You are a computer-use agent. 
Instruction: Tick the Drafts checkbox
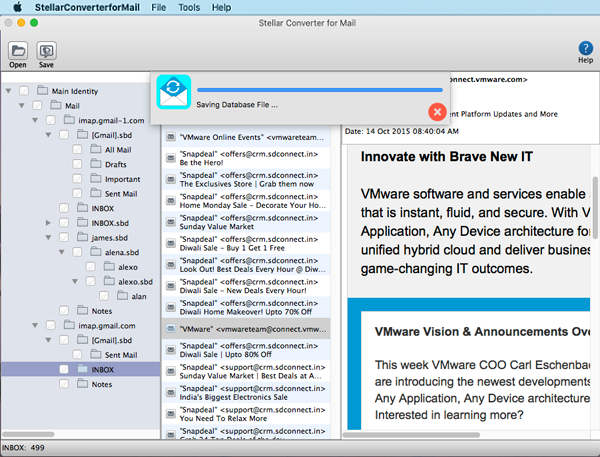(77, 164)
